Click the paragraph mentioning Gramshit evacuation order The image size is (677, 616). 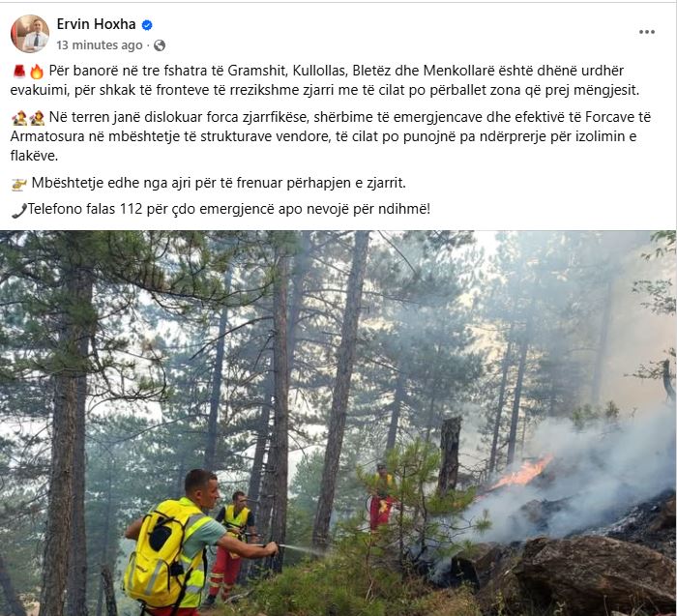(x=325, y=80)
